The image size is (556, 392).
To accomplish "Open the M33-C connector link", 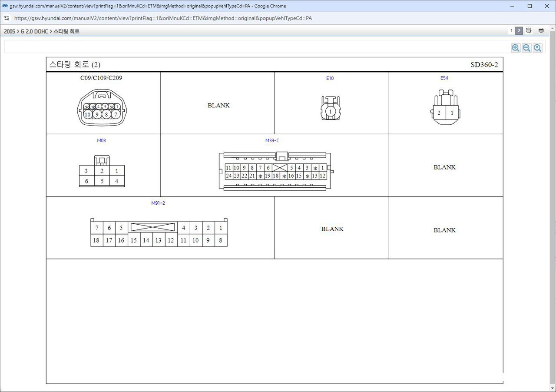I will click(x=272, y=140).
